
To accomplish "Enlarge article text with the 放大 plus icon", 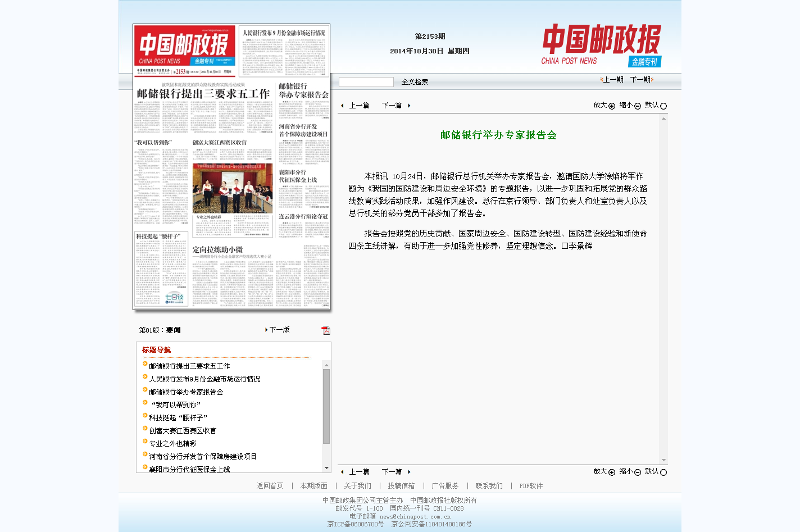I will tap(611, 106).
